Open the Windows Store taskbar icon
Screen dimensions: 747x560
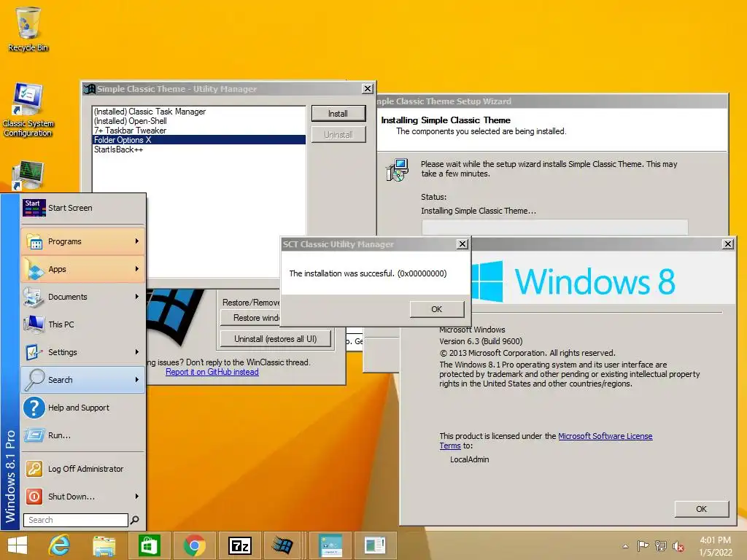tap(149, 545)
